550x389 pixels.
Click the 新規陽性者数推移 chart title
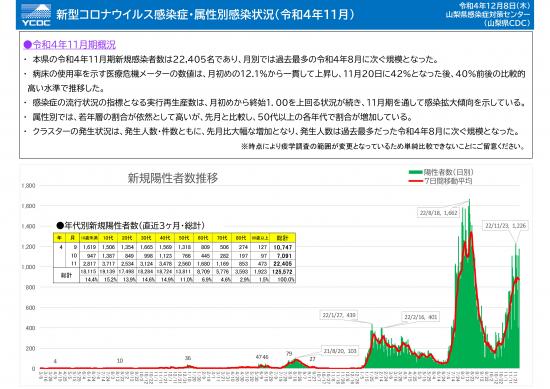click(x=173, y=178)
